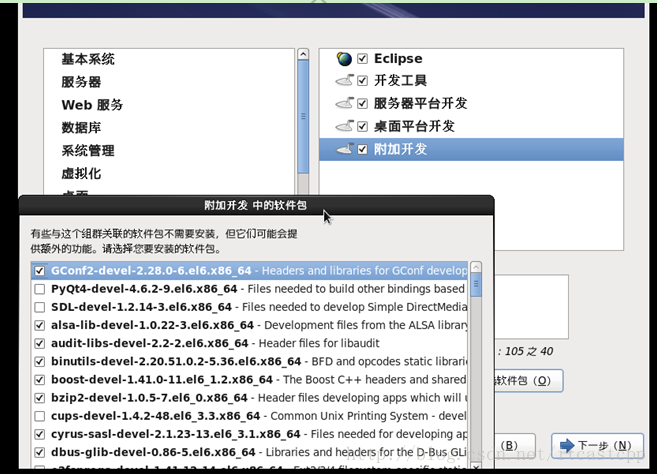
Task: Click the '105 之 40' selected count text
Action: [529, 351]
